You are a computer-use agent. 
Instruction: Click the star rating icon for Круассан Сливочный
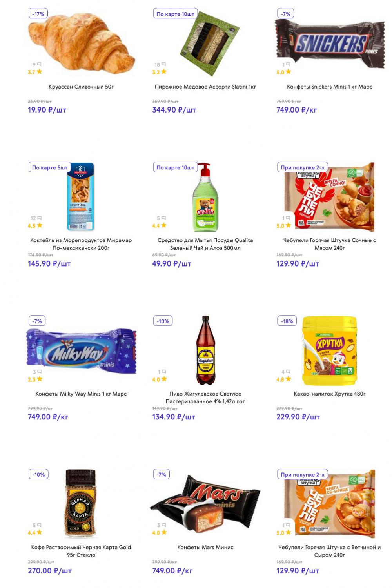39,72
